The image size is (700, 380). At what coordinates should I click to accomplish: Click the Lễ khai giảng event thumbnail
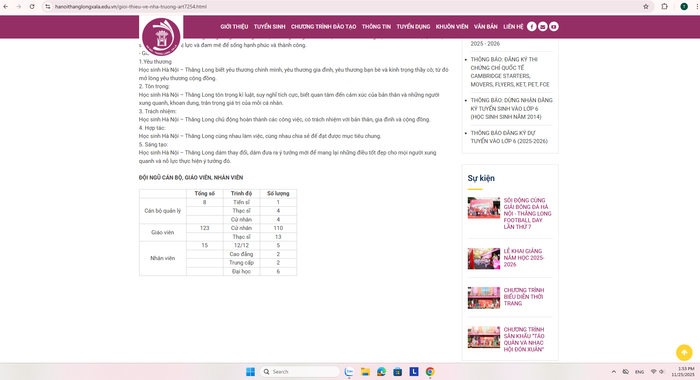pyautogui.click(x=483, y=259)
